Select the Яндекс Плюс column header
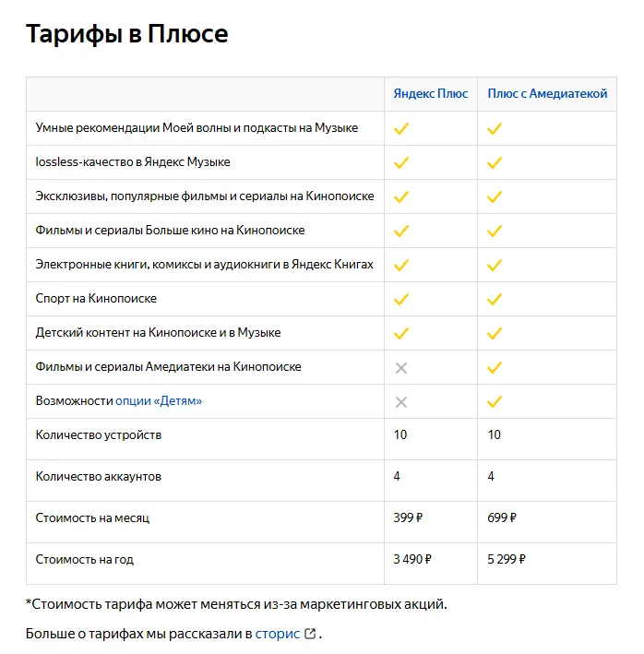The width and height of the screenshot is (644, 654). click(x=431, y=94)
